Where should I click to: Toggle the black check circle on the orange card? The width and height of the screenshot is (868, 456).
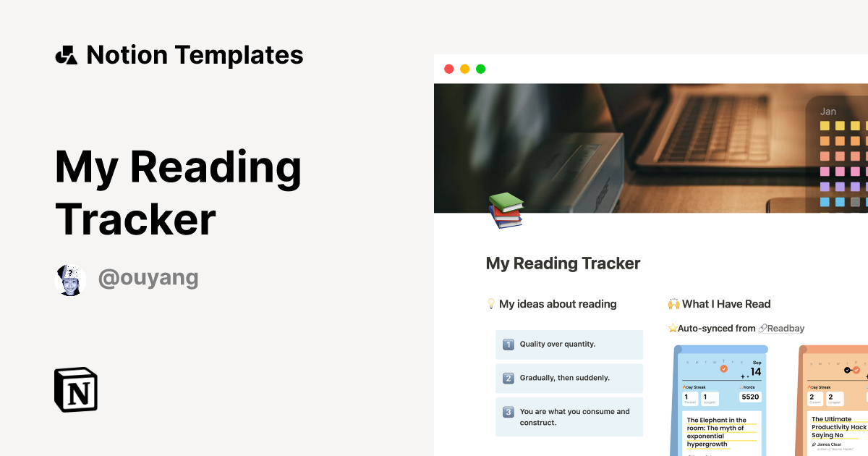[x=847, y=371]
